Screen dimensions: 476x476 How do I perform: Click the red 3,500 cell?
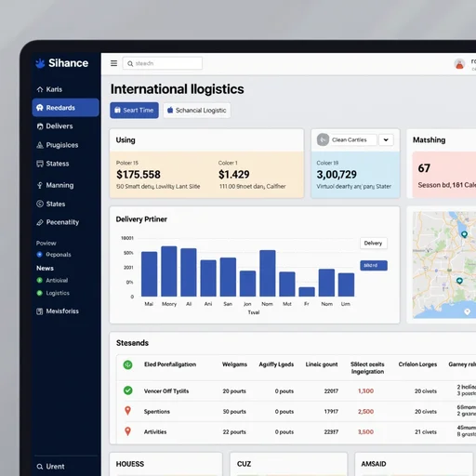click(365, 432)
